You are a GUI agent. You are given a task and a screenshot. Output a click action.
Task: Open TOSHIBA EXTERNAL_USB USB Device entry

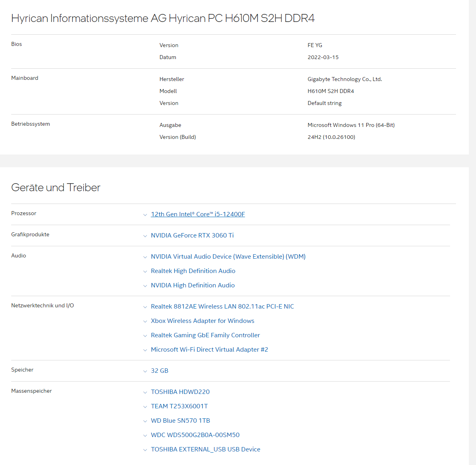(205, 449)
